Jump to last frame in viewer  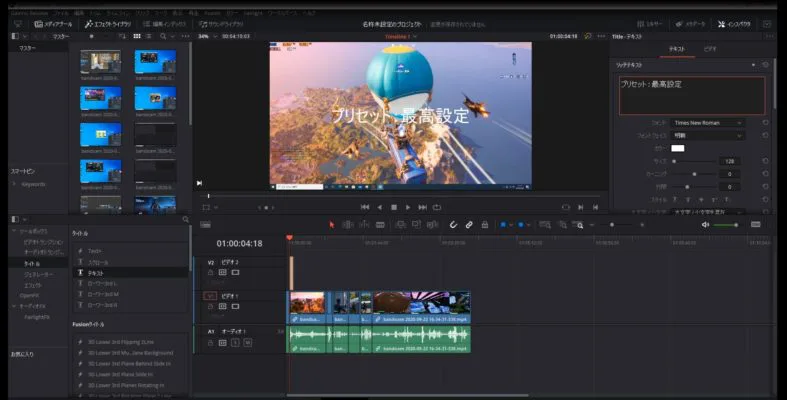(423, 207)
